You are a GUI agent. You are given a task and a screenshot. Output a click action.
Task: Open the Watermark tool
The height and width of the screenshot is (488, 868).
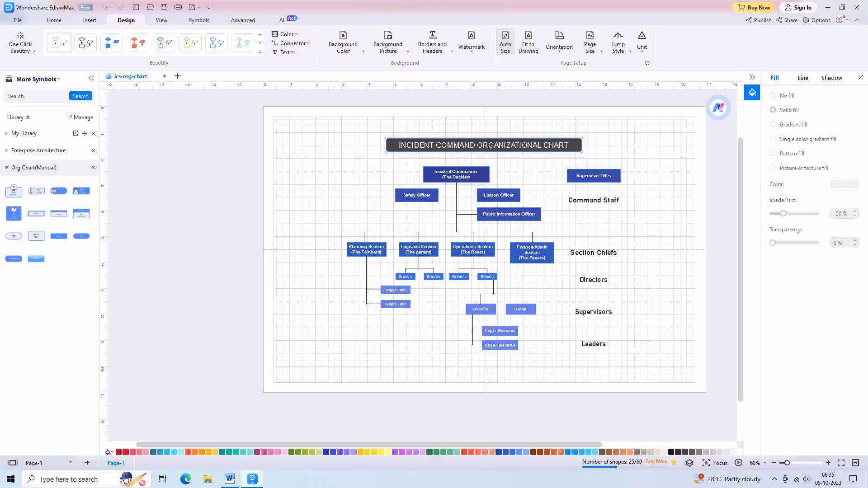coord(471,41)
